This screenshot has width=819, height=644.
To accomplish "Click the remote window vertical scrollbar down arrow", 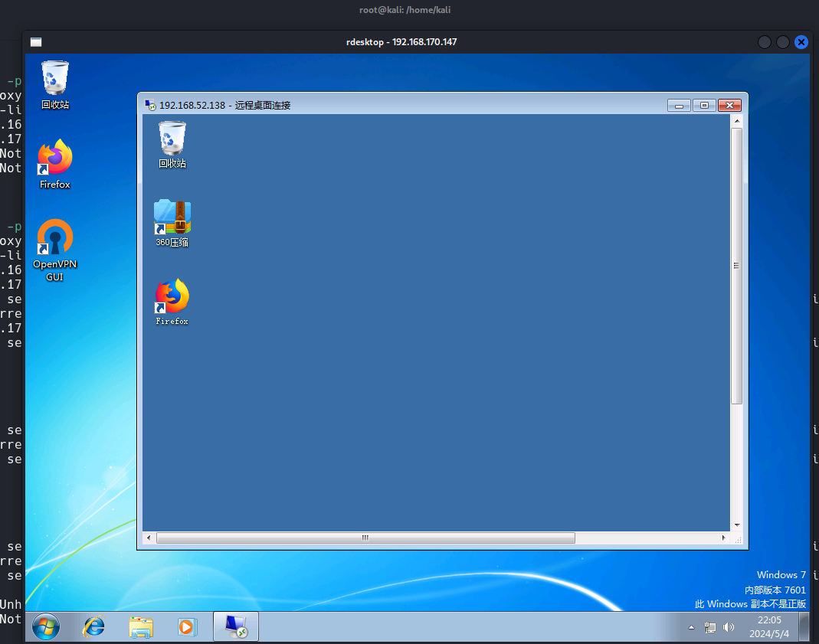I will point(736,525).
